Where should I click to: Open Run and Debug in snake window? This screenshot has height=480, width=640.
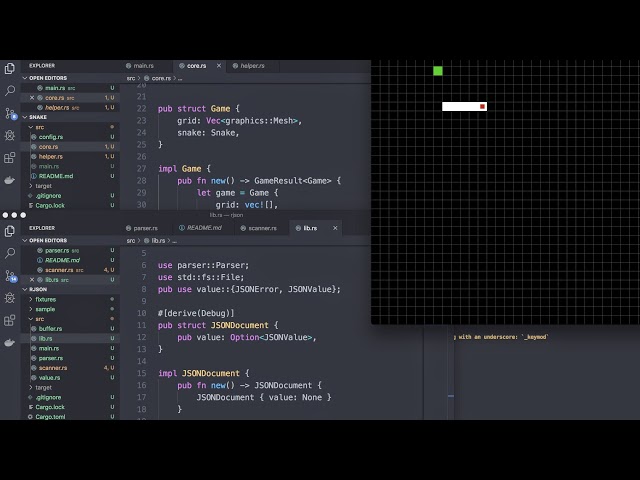pyautogui.click(x=10, y=135)
